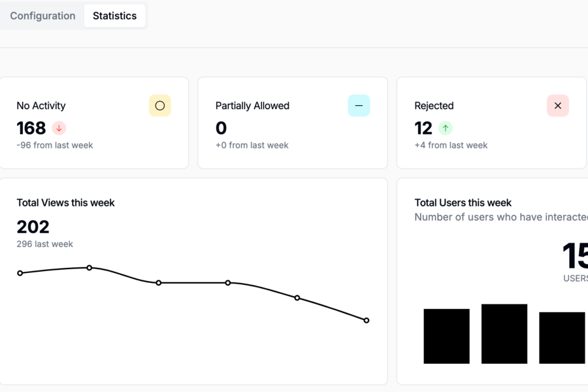Click the red X Rejected icon
The image size is (588, 392).
click(x=558, y=106)
